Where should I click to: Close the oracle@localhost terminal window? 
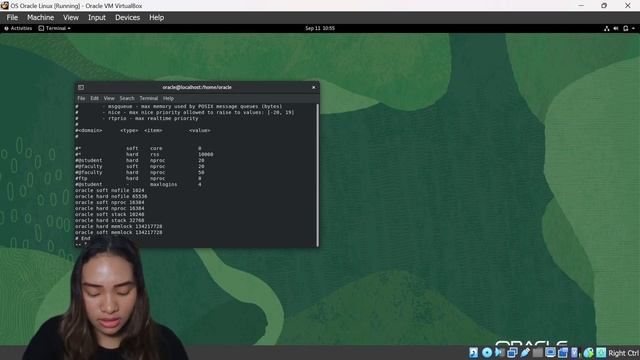pyautogui.click(x=313, y=87)
